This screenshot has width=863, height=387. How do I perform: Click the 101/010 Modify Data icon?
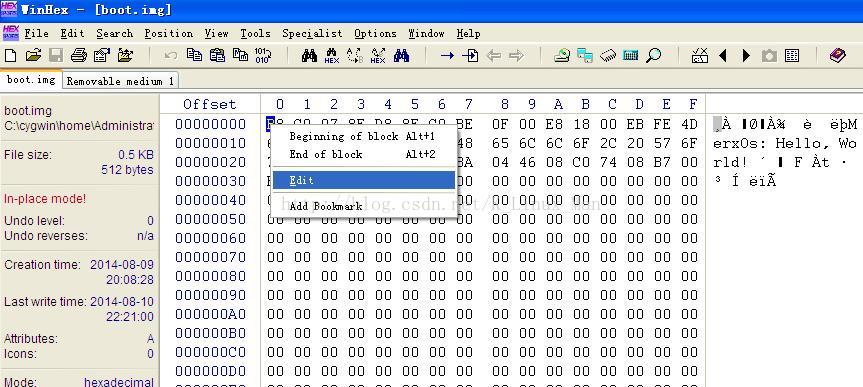(263, 56)
